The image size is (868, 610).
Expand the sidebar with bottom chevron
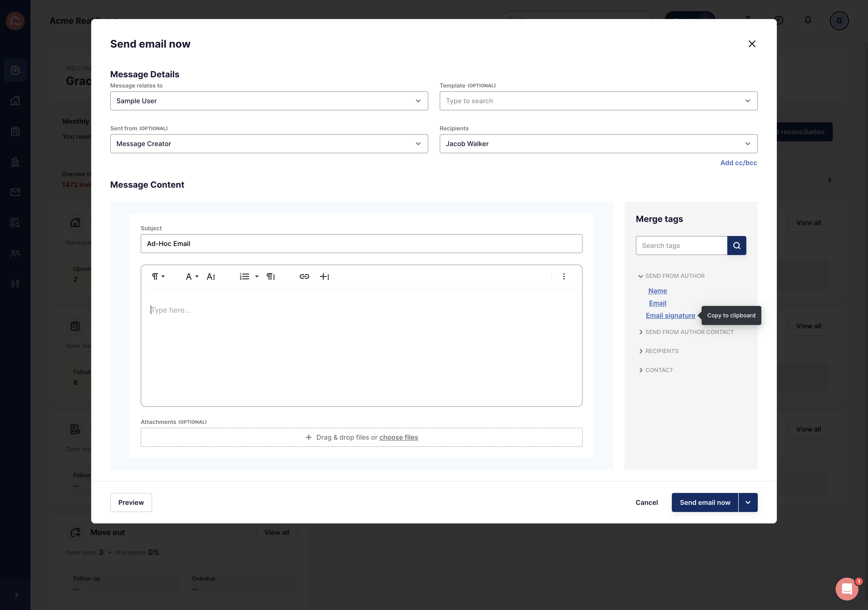click(16, 595)
